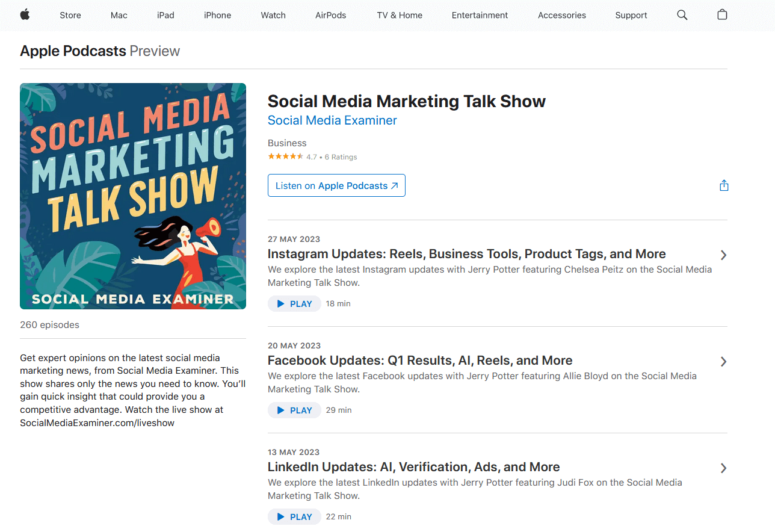Screen dimensions: 775x532
Task: Click Listen on Apple Podcasts button
Action: 336,185
